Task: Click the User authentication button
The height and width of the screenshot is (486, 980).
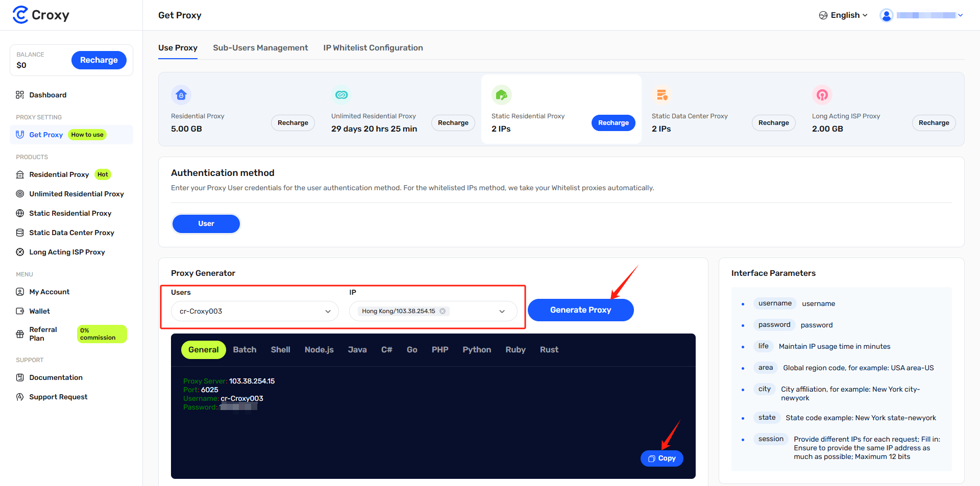Action: tap(206, 224)
